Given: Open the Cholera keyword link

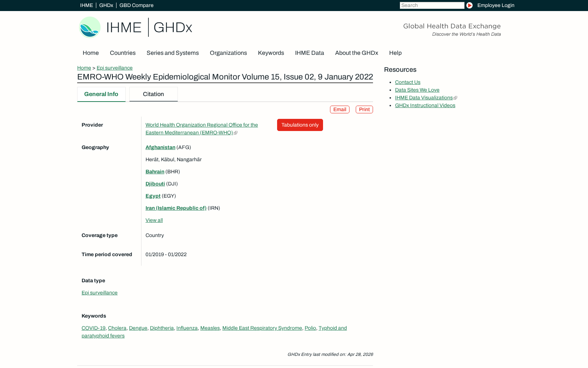Looking at the screenshot, I should pyautogui.click(x=117, y=328).
